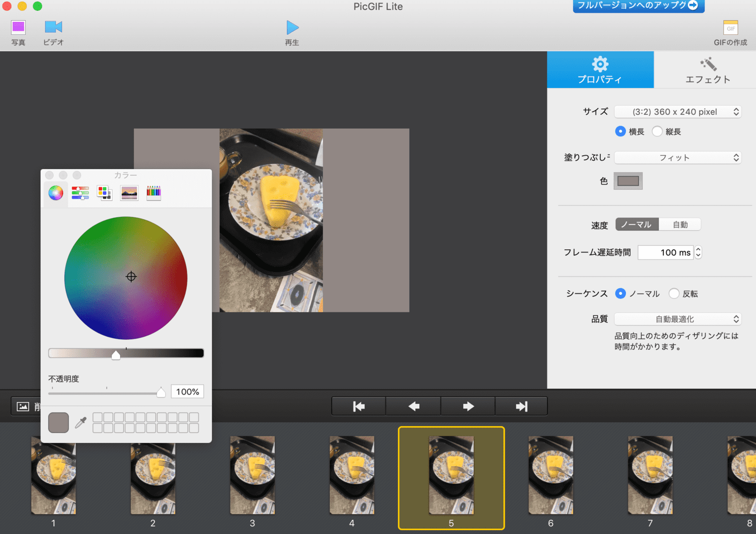
Task: Select the 縦長 portrait radio button
Action: pyautogui.click(x=657, y=132)
